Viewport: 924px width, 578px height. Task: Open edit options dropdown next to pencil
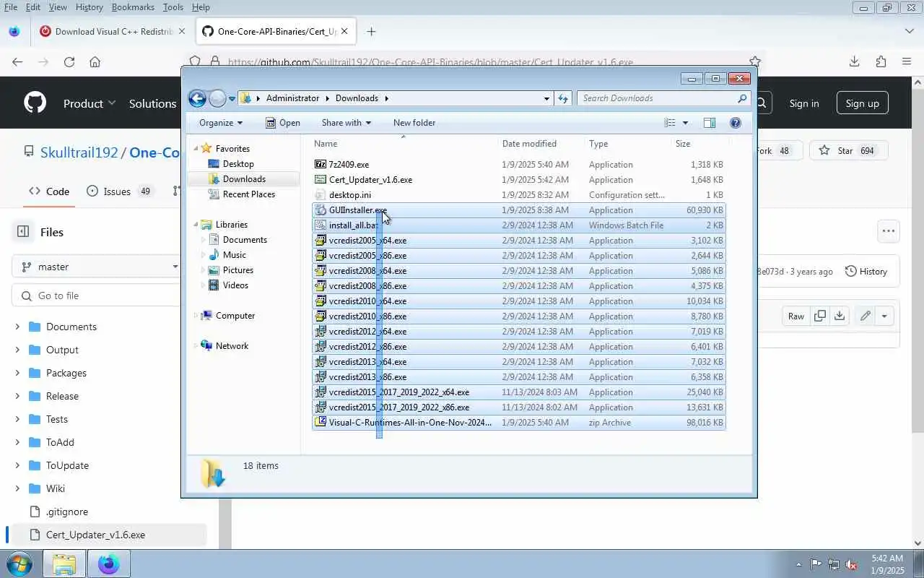pos(884,316)
